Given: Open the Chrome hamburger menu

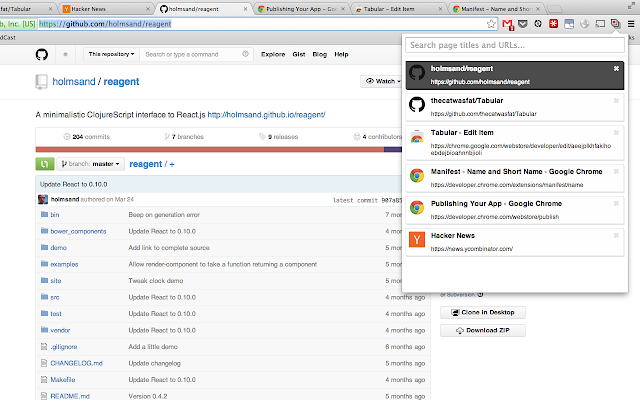Looking at the screenshot, I should (631, 24).
